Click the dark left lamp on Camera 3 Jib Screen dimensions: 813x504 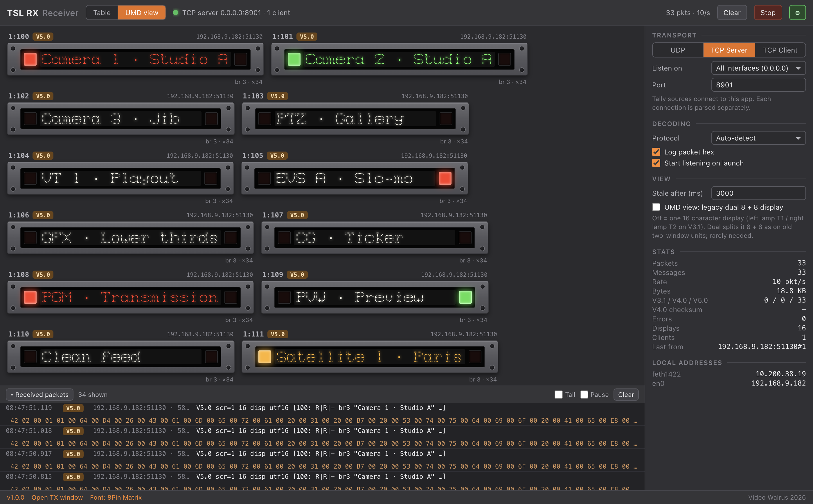[30, 119]
